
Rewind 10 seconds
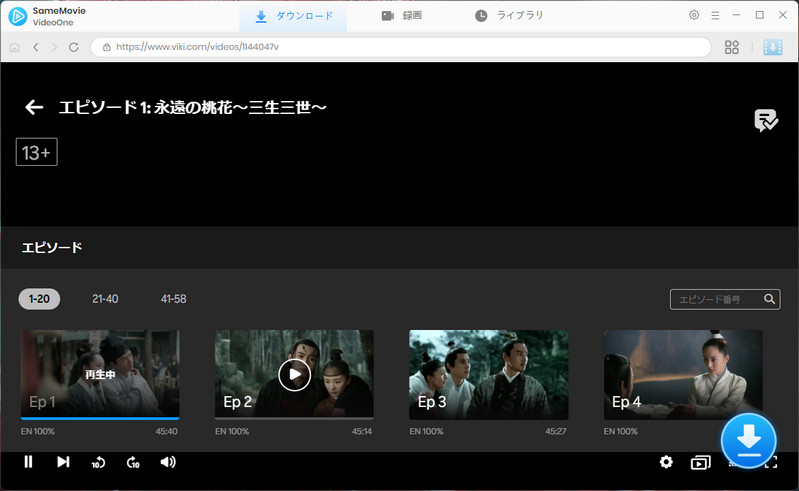(x=98, y=462)
